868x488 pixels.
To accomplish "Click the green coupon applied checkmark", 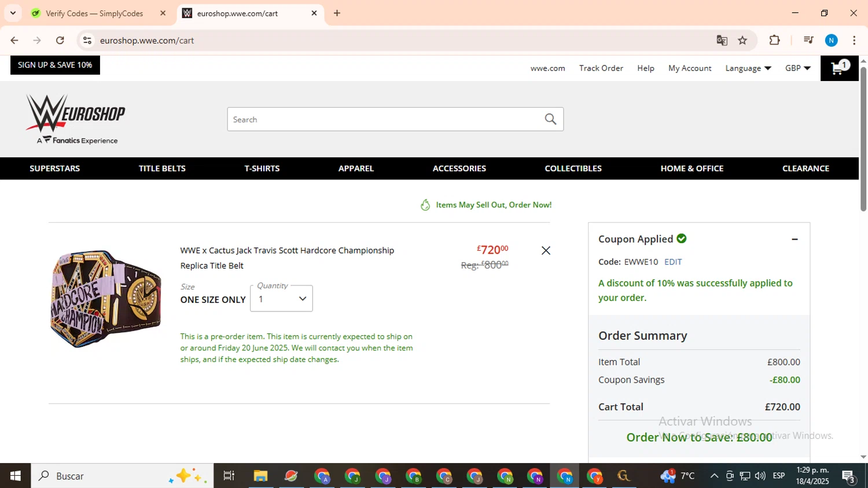I will tap(682, 239).
